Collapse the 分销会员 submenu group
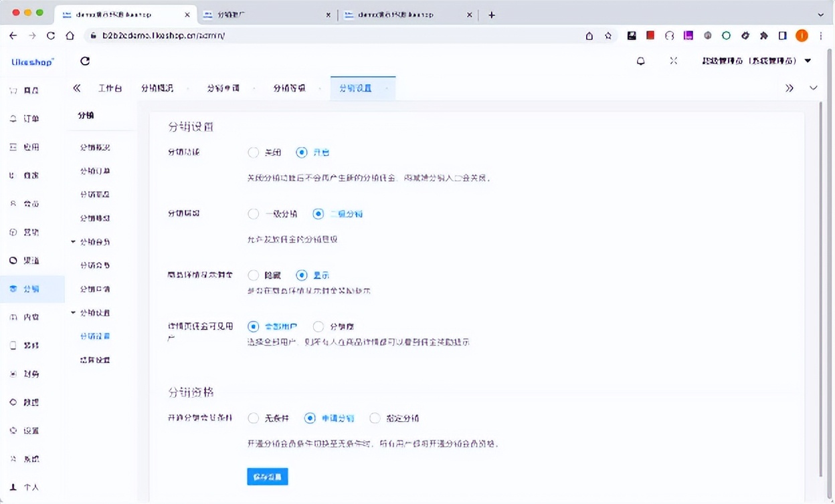The height and width of the screenshot is (504, 835). (x=74, y=242)
